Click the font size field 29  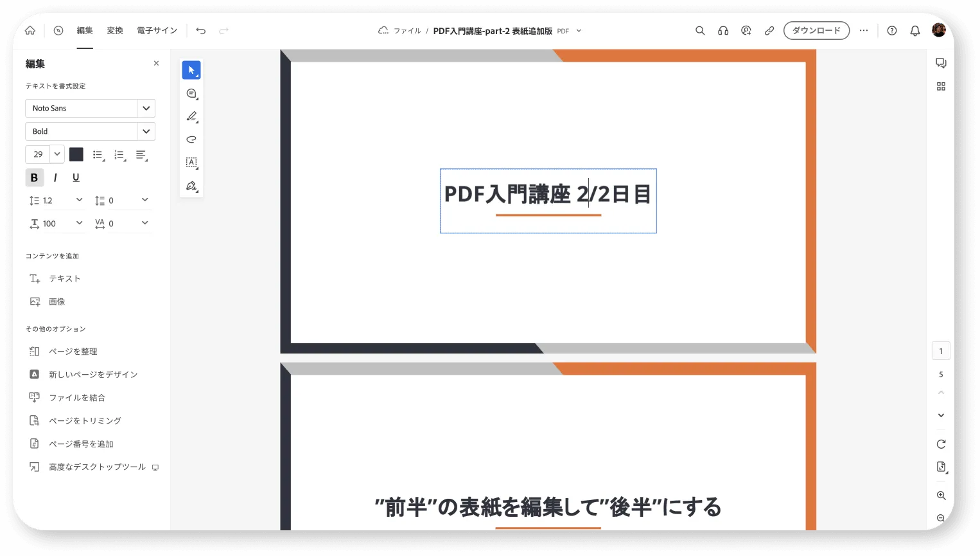pyautogui.click(x=38, y=154)
